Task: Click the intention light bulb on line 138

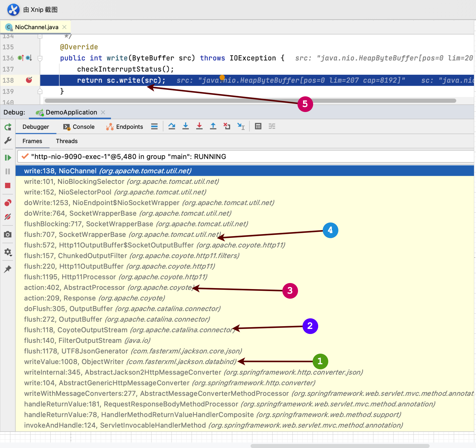Action: pos(222,78)
